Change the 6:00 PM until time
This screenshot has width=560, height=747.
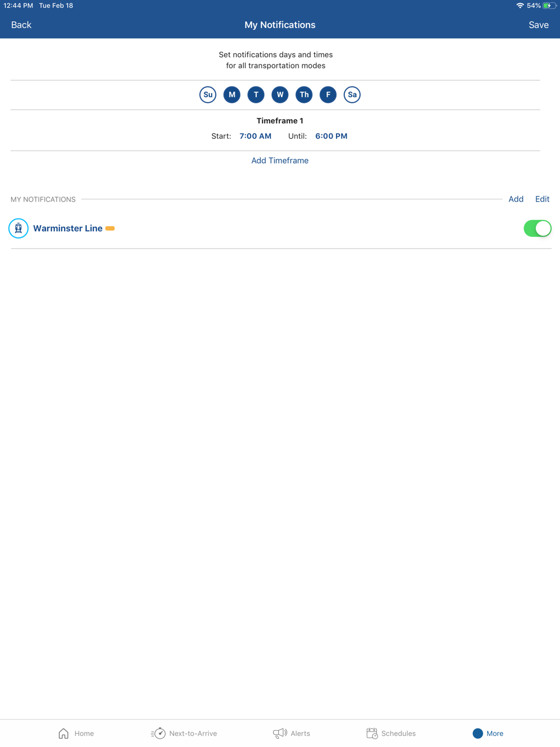[x=332, y=136]
